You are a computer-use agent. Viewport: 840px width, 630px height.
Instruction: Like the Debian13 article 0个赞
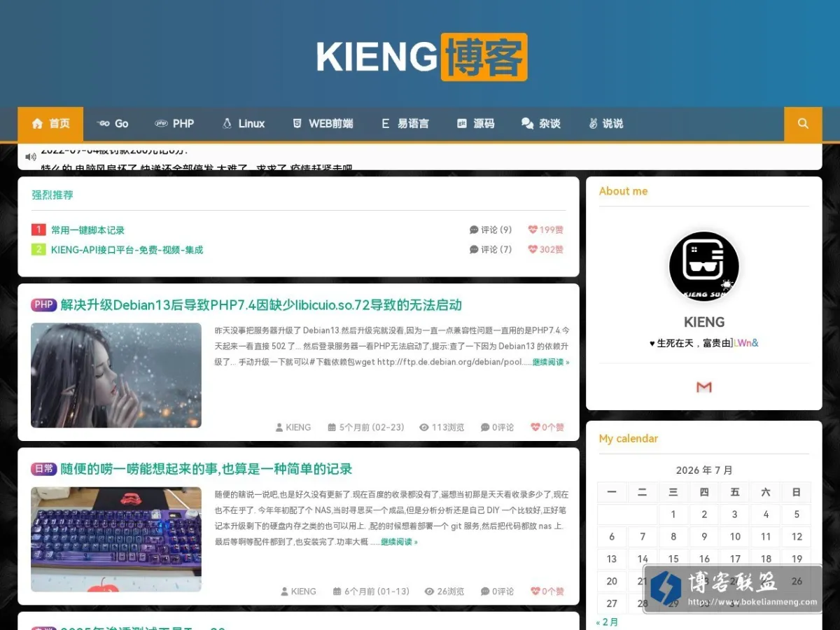point(547,428)
